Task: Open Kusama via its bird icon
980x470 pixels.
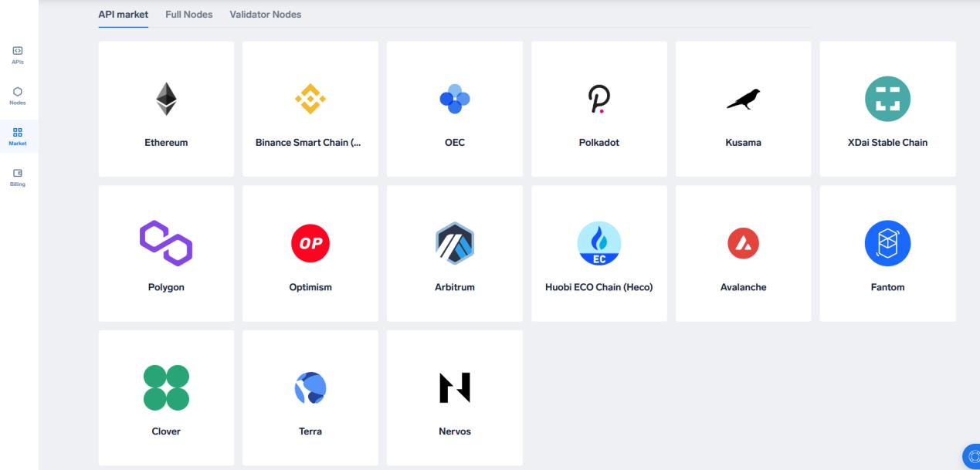Action: tap(743, 99)
